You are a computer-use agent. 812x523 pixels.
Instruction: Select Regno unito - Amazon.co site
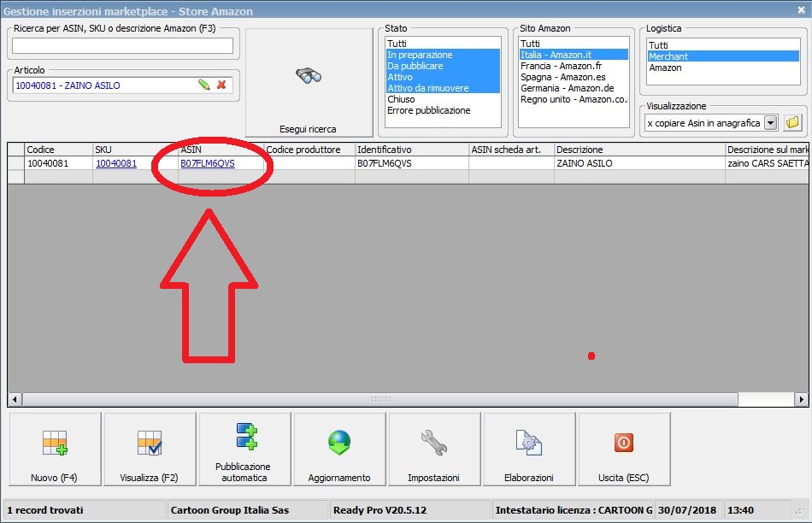tap(574, 99)
